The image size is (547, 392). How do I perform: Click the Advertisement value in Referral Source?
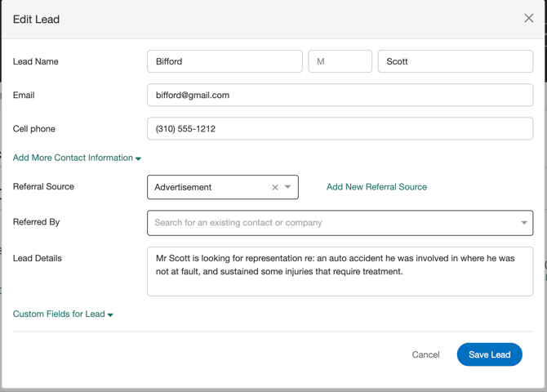(x=184, y=187)
